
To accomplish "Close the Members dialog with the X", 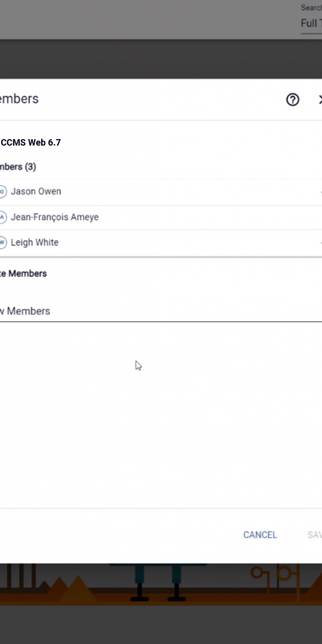I will 320,99.
